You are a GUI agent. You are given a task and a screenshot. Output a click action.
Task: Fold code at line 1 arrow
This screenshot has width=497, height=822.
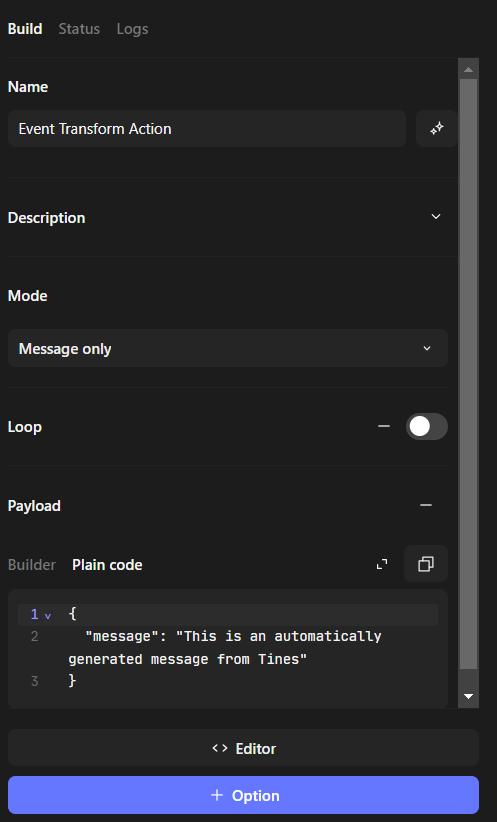click(x=48, y=615)
